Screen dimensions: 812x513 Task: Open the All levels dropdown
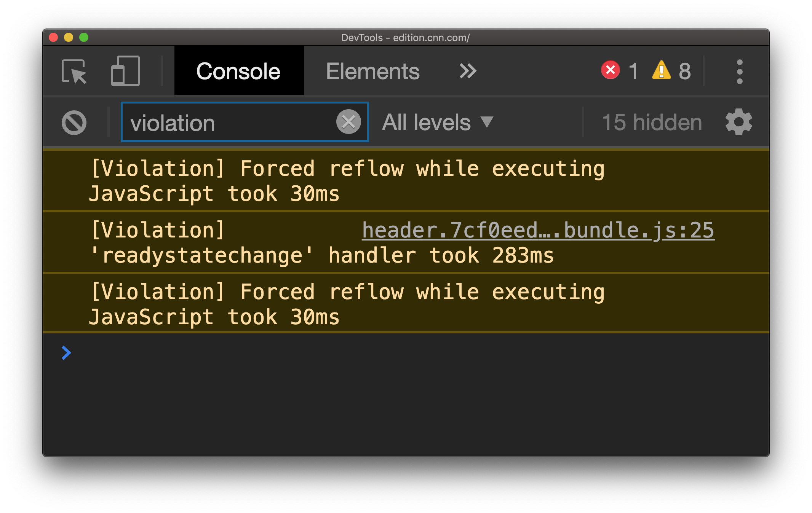click(x=438, y=123)
